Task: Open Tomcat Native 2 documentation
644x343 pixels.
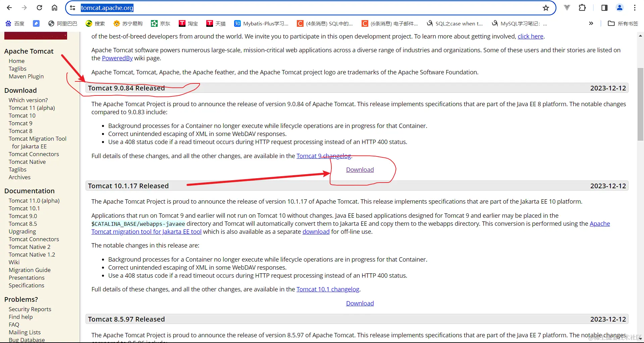Action: tap(30, 247)
